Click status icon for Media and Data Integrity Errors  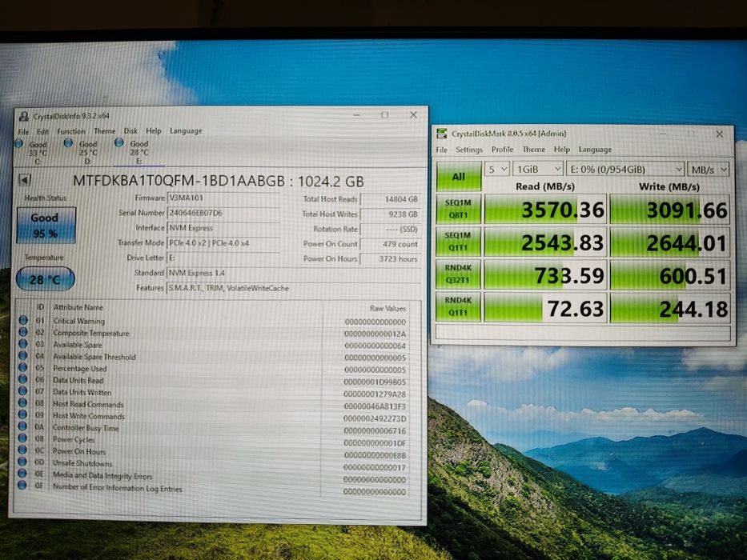pos(22,474)
